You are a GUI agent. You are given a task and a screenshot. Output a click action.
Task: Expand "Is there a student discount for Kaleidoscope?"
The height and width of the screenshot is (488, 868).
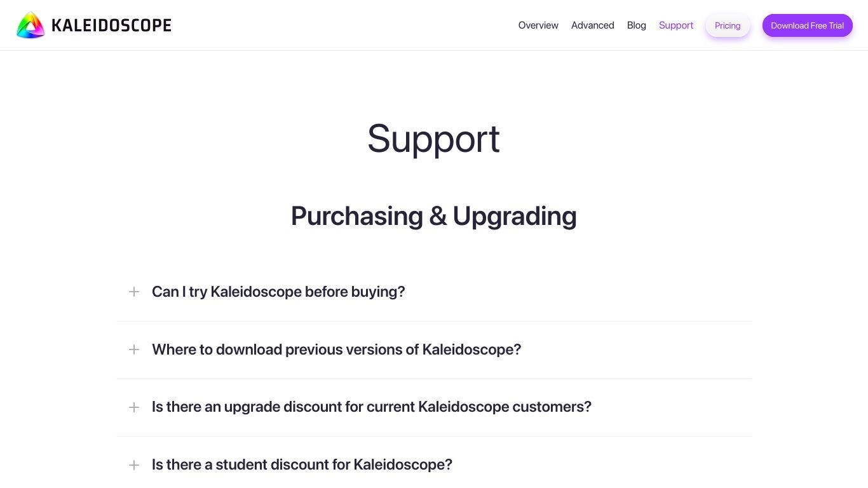click(x=302, y=464)
